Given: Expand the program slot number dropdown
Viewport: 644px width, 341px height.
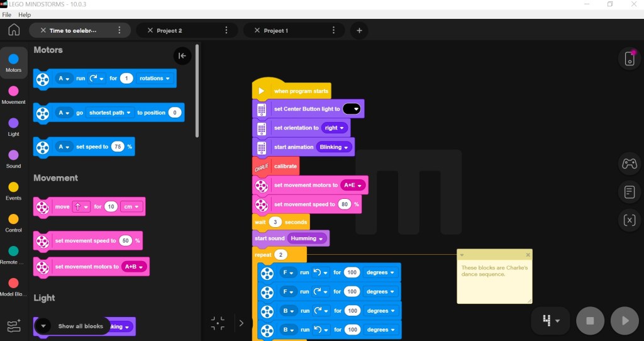Looking at the screenshot, I should tap(552, 320).
